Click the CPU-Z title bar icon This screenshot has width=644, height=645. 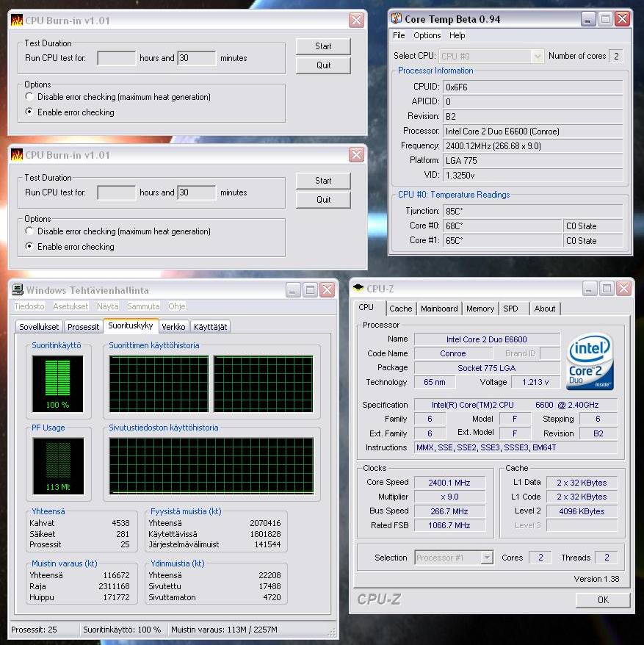click(358, 289)
